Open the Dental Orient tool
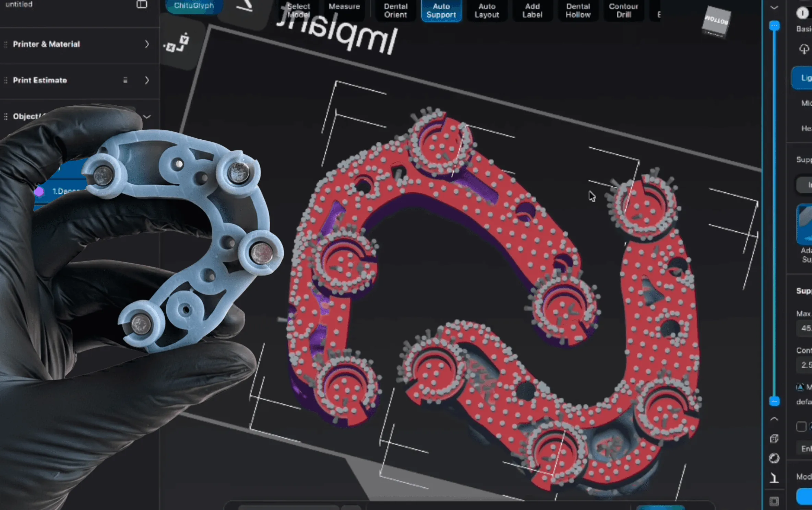 tap(395, 11)
